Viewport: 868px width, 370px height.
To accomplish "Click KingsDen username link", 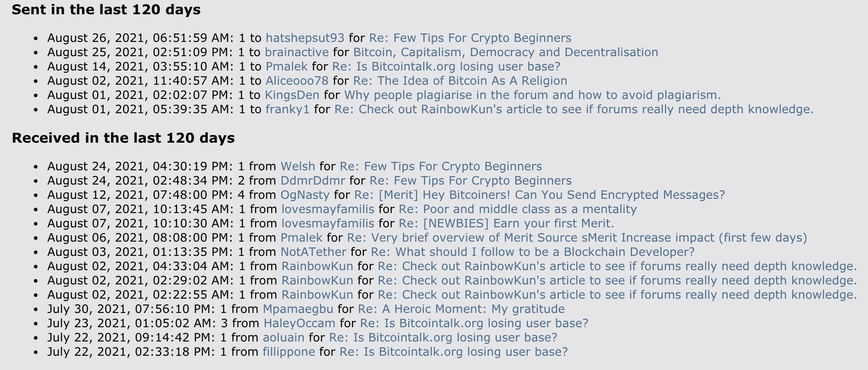I will pyautogui.click(x=292, y=95).
